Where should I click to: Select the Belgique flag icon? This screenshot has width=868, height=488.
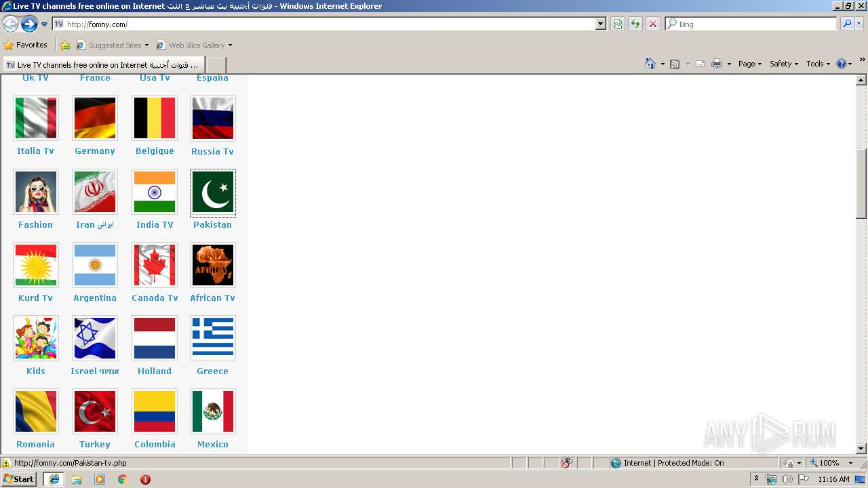tap(155, 118)
